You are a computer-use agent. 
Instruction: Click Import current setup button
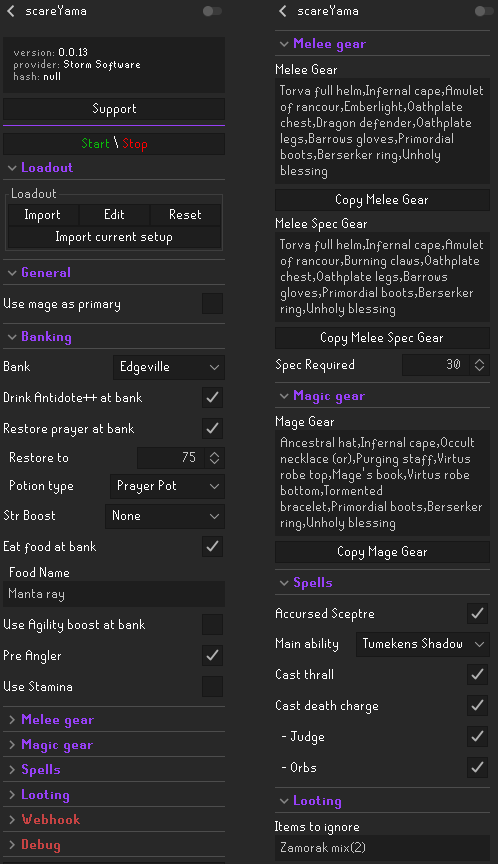click(114, 237)
